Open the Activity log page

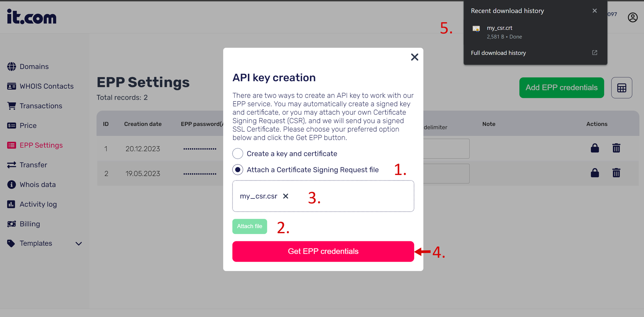point(38,204)
